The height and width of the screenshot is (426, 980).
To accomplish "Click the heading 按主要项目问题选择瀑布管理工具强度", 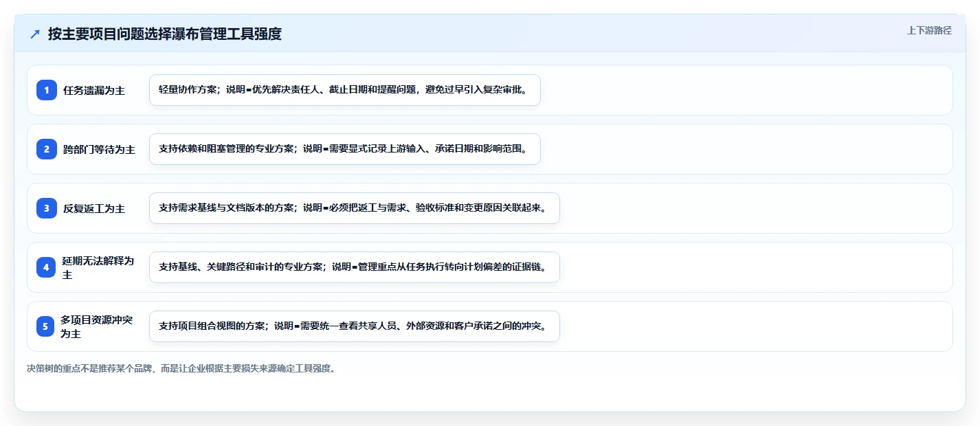I will coord(165,34).
